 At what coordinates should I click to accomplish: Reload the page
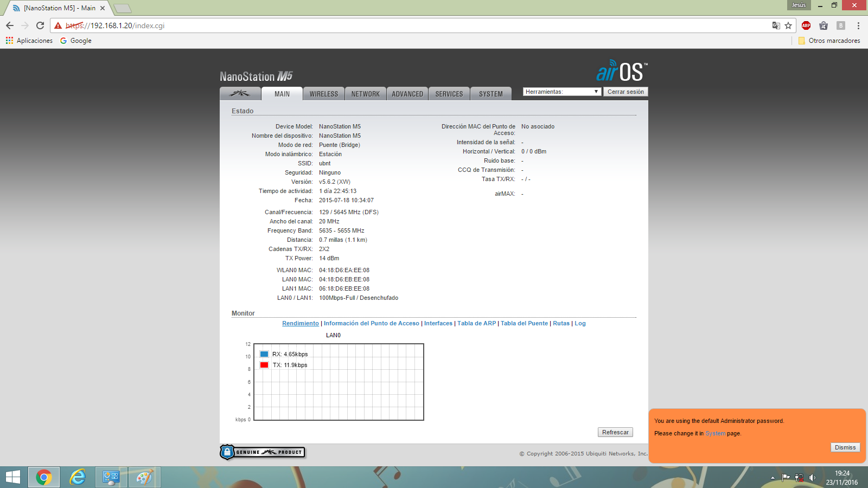(x=40, y=25)
